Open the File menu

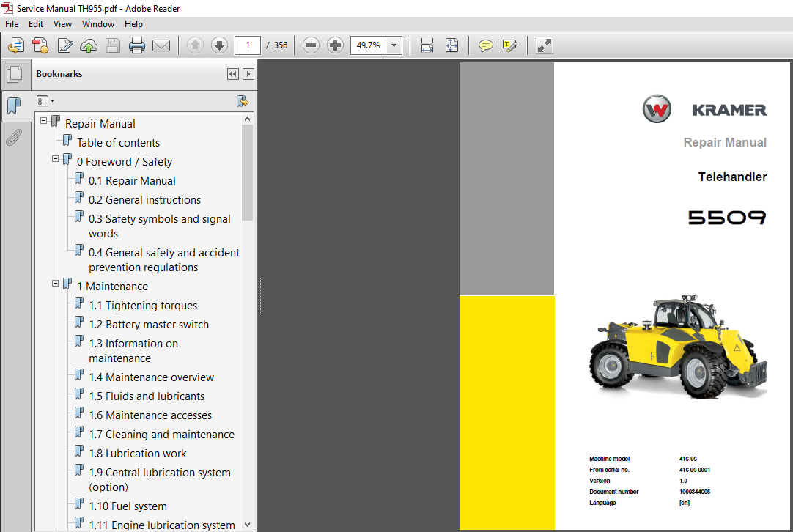(x=12, y=23)
